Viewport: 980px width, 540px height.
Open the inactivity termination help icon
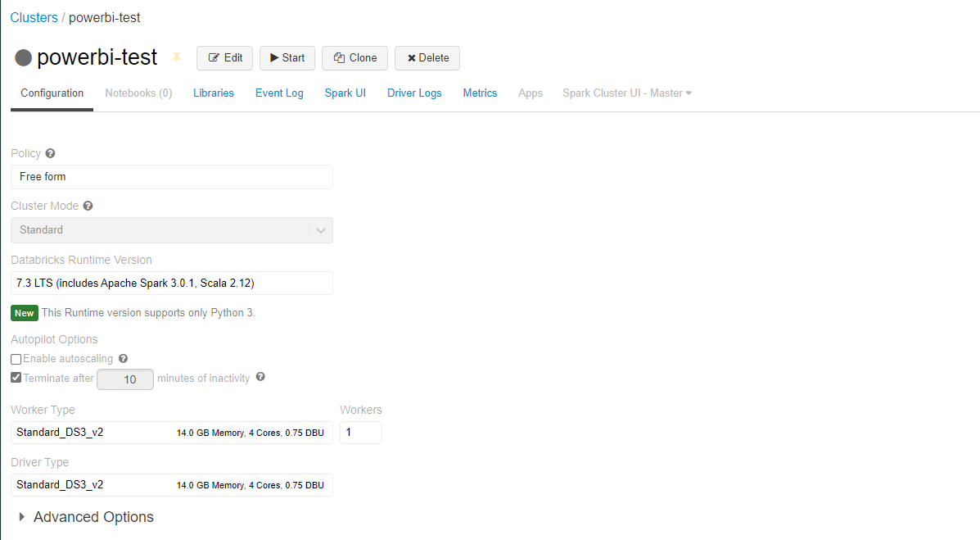260,377
